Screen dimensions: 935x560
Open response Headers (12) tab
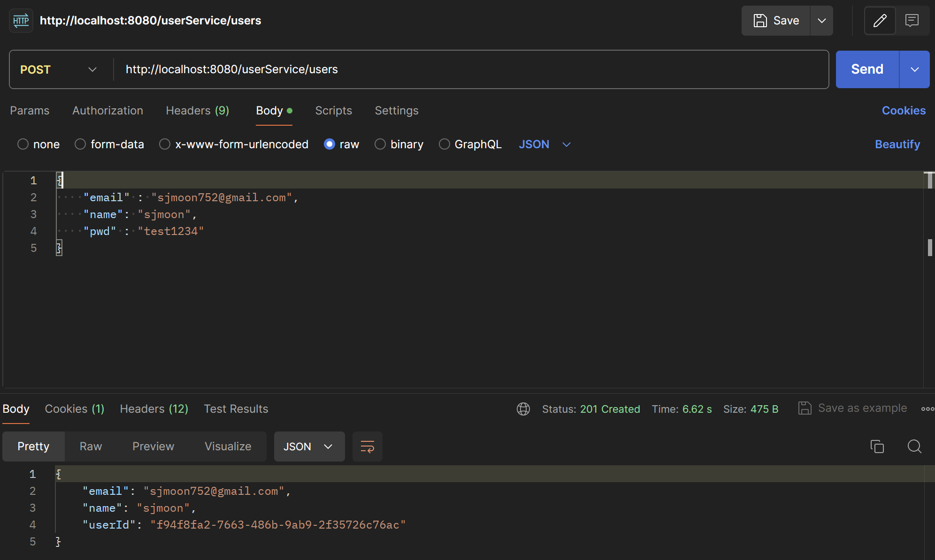pyautogui.click(x=154, y=409)
